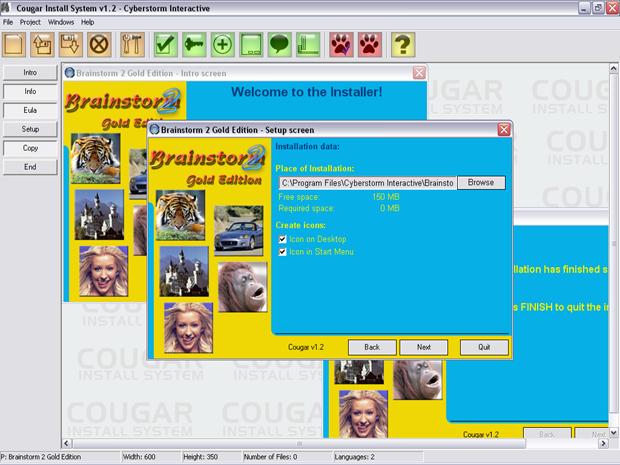Select the Intro sidebar button
The image size is (620, 465).
(30, 72)
